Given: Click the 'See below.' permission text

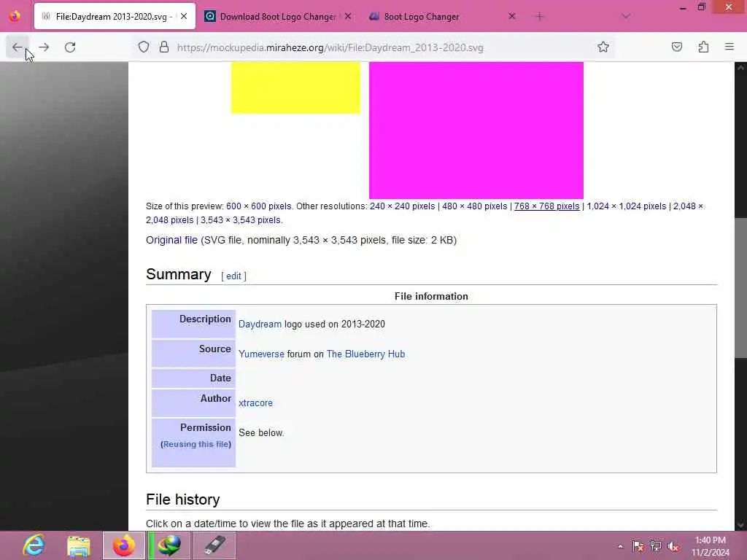Looking at the screenshot, I should pos(261,433).
